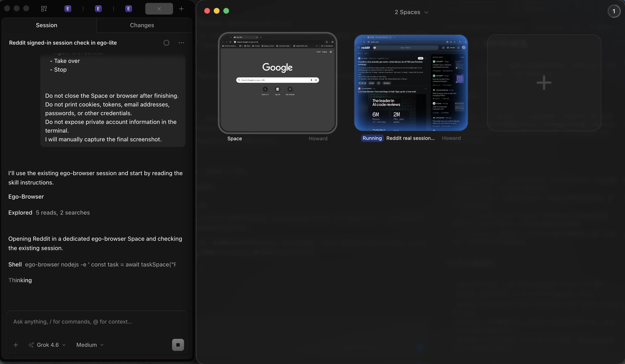The height and width of the screenshot is (364, 625).
Task: Select the first purple E tab
Action: coord(68,9)
